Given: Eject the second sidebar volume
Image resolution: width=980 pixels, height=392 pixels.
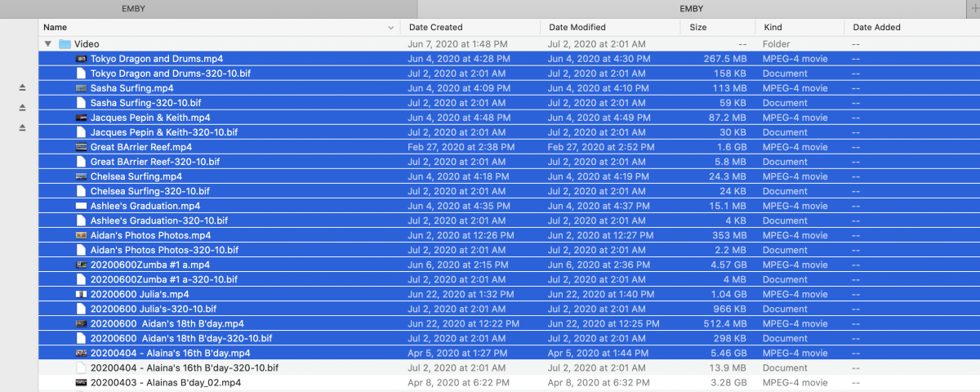Looking at the screenshot, I should 23,107.
